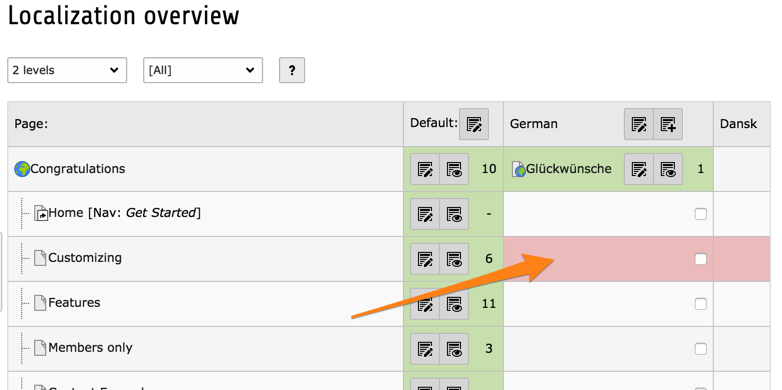This screenshot has height=390, width=782.
Task: Select the Features page title
Action: click(x=74, y=303)
